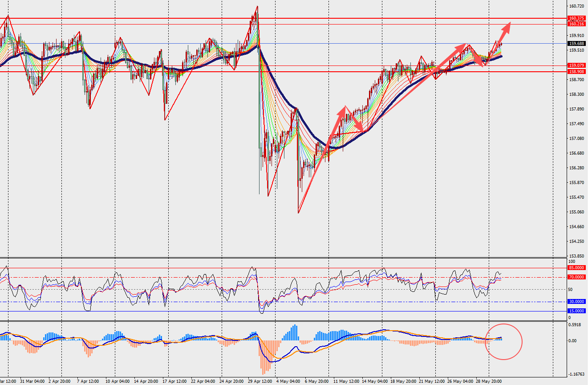Click the 156.680 price axis label

click(x=577, y=153)
